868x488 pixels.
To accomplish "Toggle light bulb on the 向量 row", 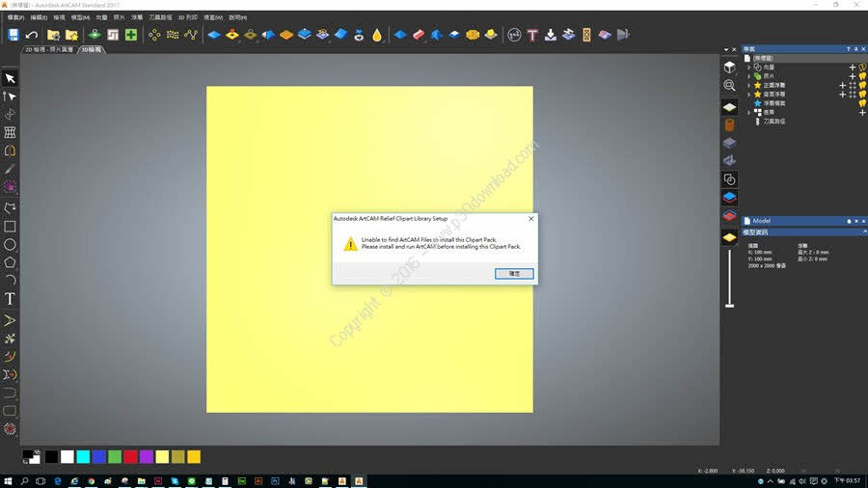I will pos(862,67).
